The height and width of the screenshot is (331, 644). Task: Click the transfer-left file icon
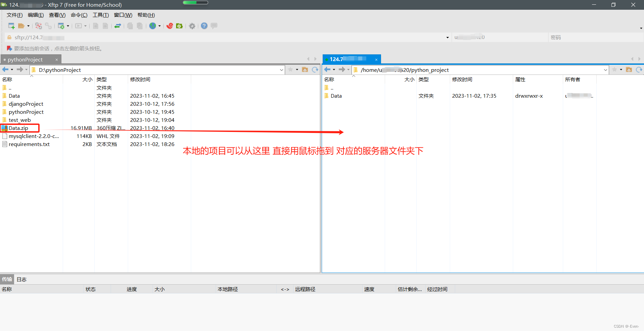96,26
